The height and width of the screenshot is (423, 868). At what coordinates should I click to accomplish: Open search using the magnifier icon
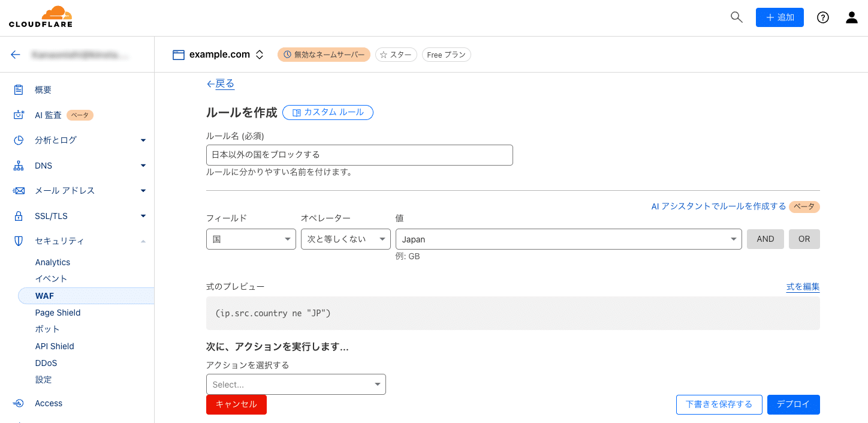tap(736, 17)
